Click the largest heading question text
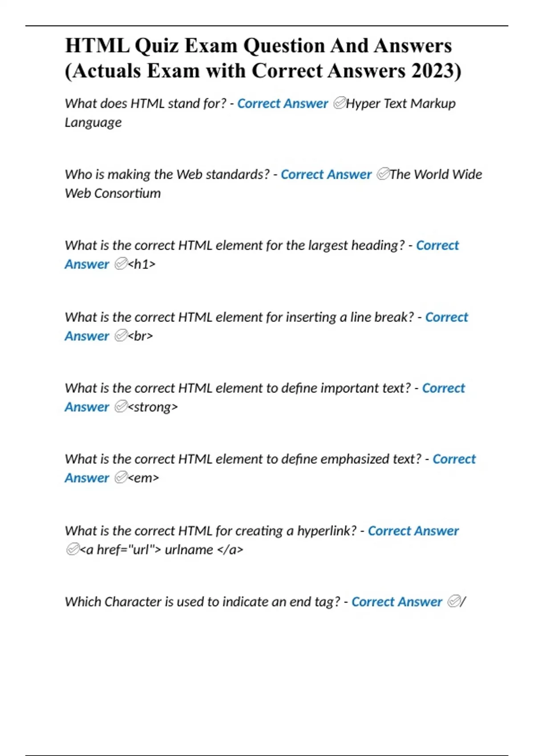This screenshot has width=534, height=756. (235, 245)
